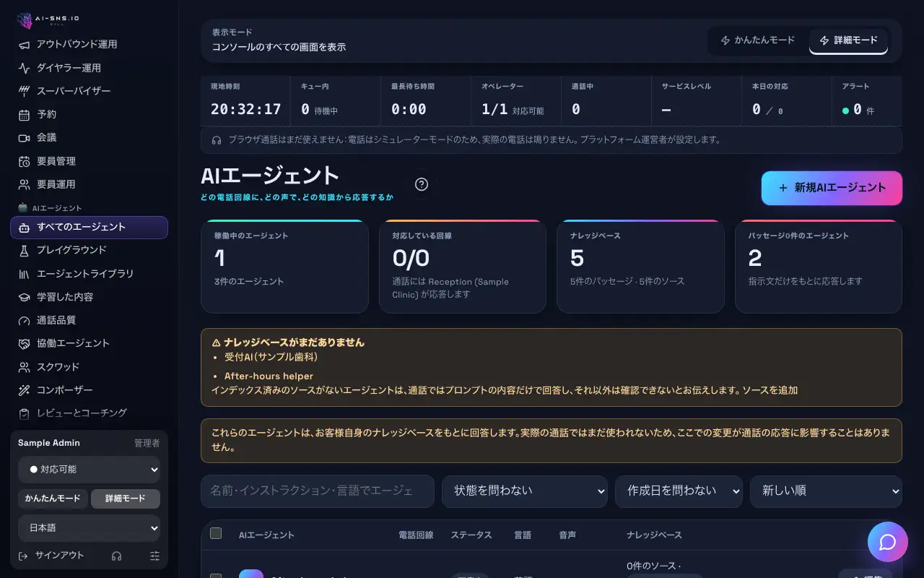Click the オペレーター 1/1 tile

point(516,101)
